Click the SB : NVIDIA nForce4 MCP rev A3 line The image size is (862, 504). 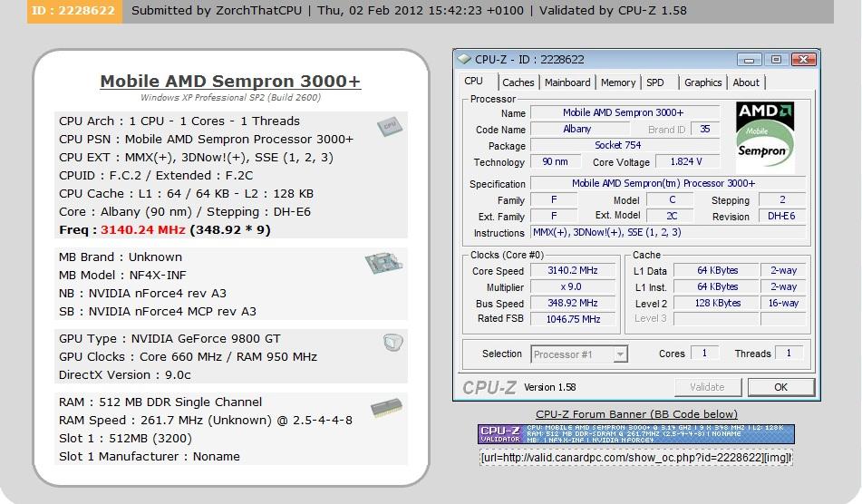coord(158,312)
